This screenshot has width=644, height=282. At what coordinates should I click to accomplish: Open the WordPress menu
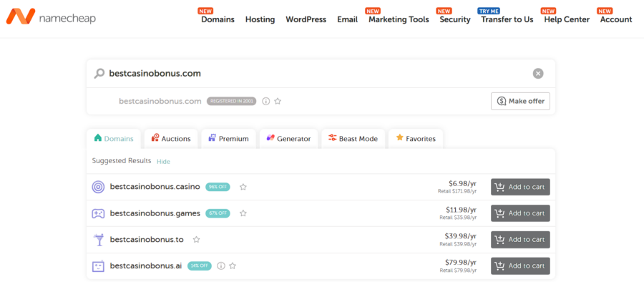[x=306, y=19]
